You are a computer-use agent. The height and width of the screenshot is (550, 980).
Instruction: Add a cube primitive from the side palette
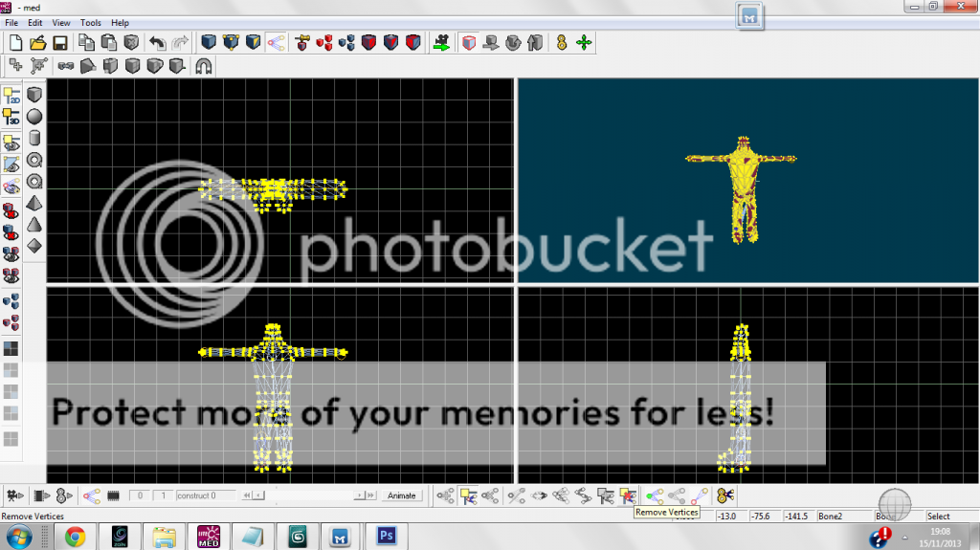click(x=34, y=95)
